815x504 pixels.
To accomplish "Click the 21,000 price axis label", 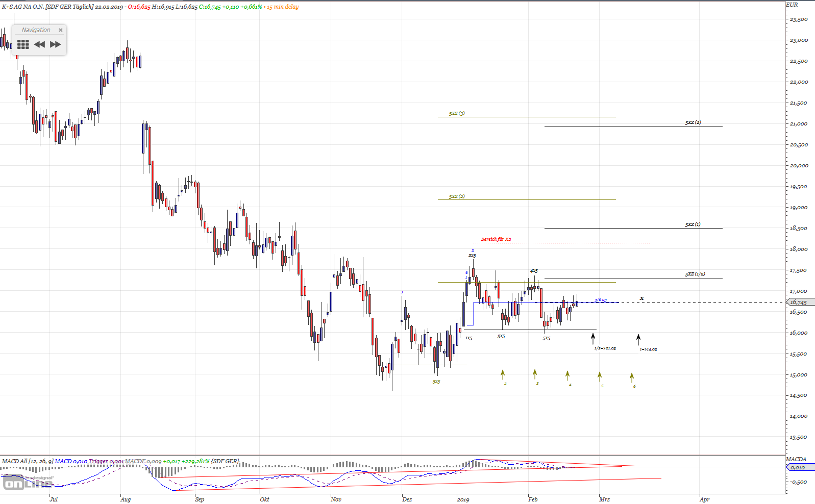I will click(799, 124).
